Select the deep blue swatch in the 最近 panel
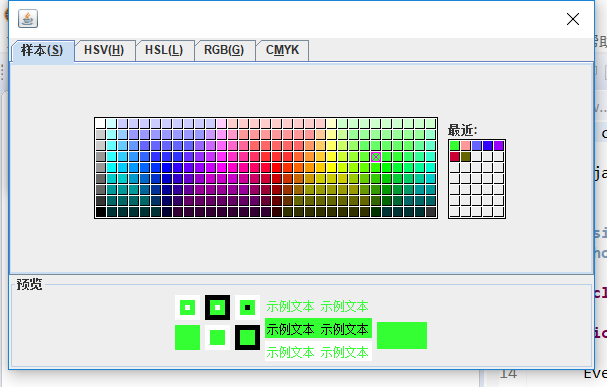Screen dimensions: 607x387 pos(488,146)
